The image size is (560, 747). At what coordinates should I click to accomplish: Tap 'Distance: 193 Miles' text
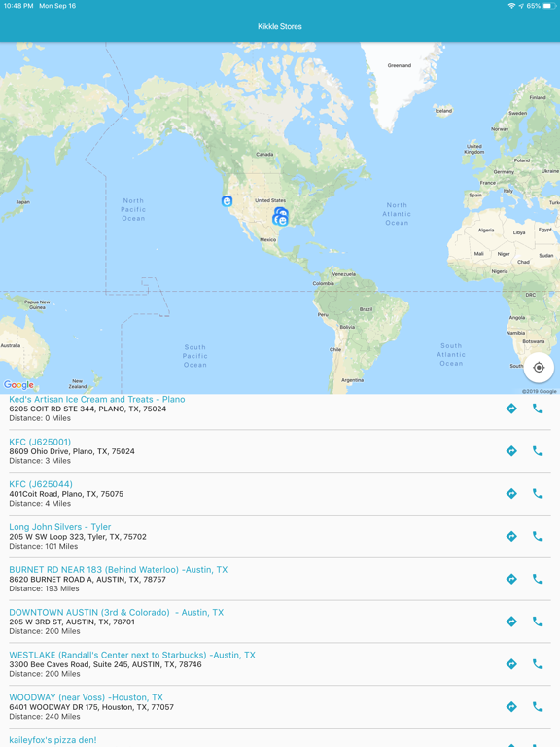(44, 588)
